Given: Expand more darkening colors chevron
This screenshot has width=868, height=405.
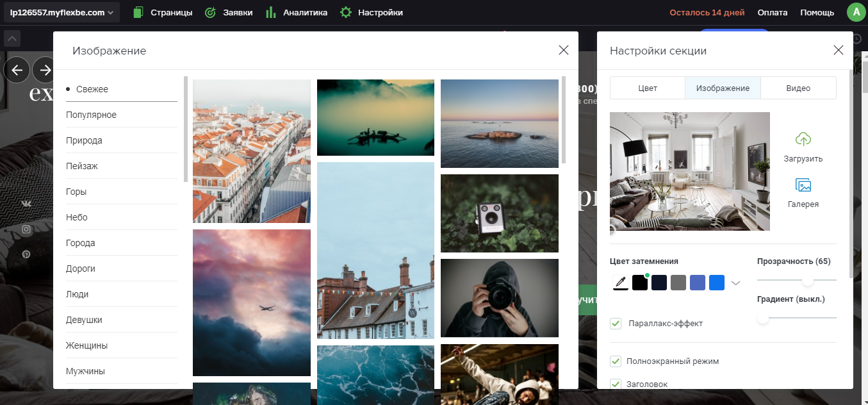Looking at the screenshot, I should tap(735, 283).
